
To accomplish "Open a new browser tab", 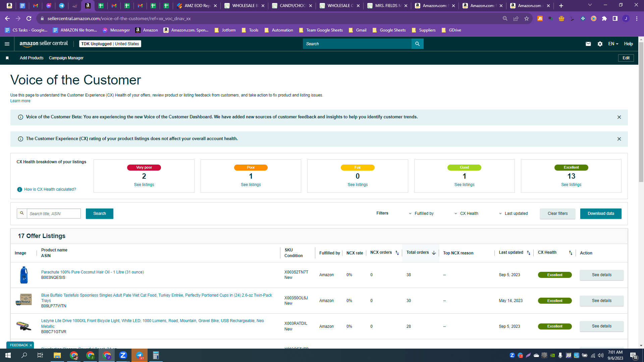I will coord(561,6).
